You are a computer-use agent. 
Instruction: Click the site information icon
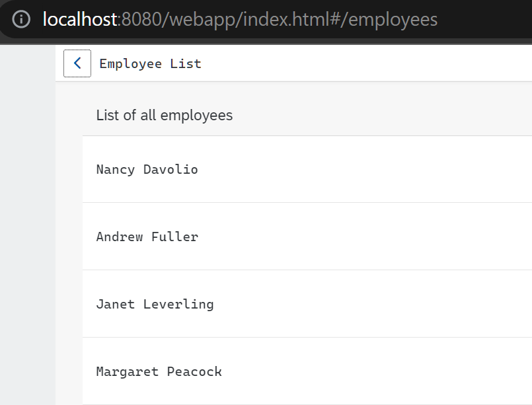click(21, 20)
